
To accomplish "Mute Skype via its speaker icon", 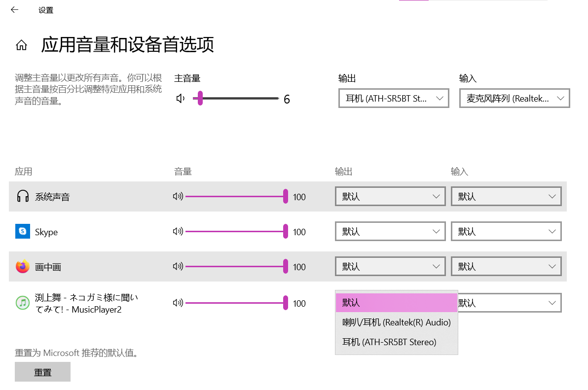I will [179, 231].
